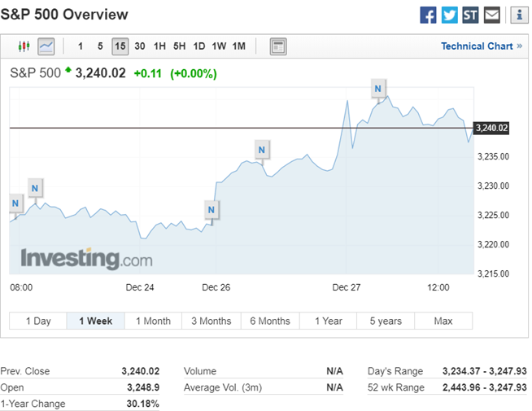532x411 pixels.
Task: Choose the 1M chart interval
Action: pos(238,46)
